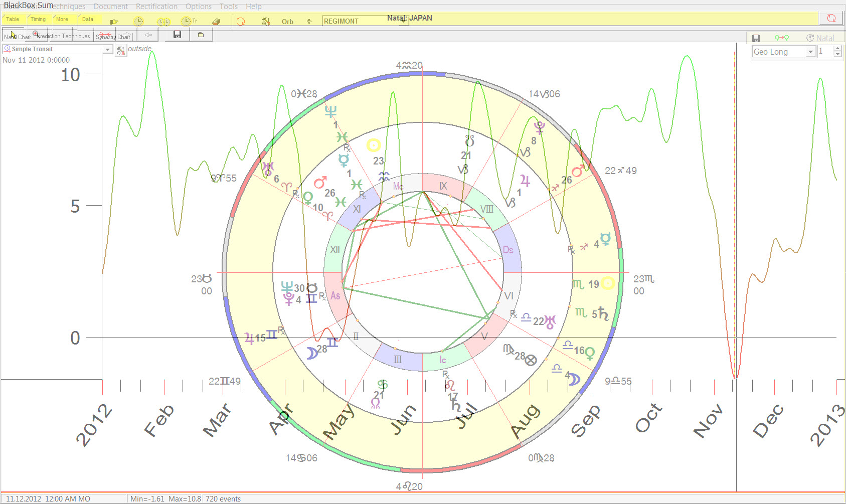Click the double clock icon
846x504 pixels.
[x=163, y=22]
